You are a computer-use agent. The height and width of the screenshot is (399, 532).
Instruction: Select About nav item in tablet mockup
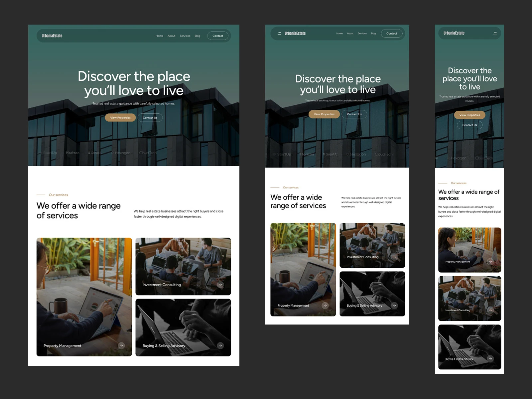(350, 34)
